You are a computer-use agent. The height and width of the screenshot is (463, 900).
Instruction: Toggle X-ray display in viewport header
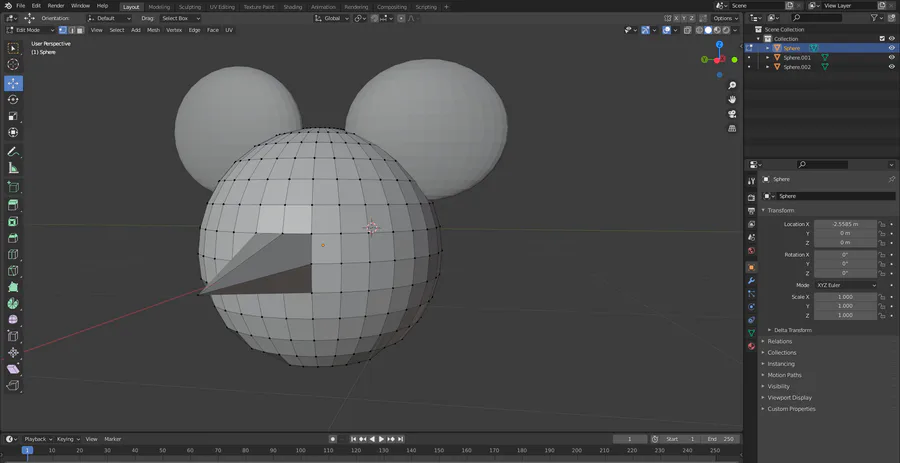[688, 30]
